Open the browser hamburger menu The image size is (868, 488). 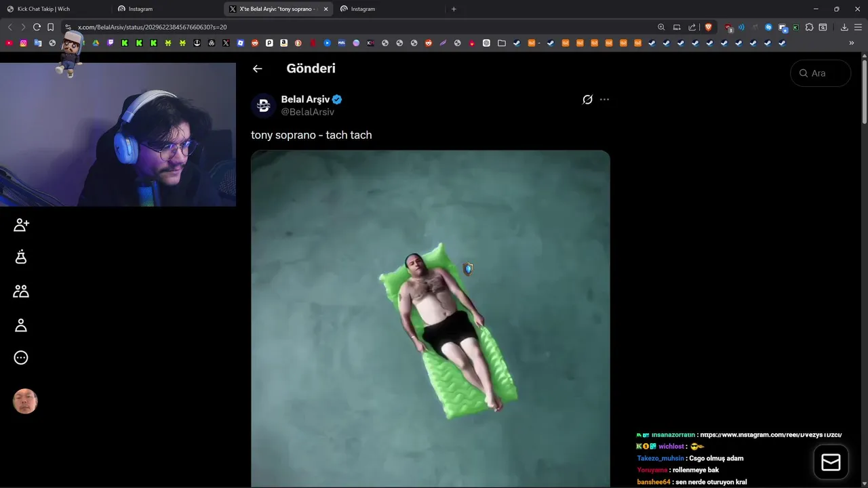859,27
